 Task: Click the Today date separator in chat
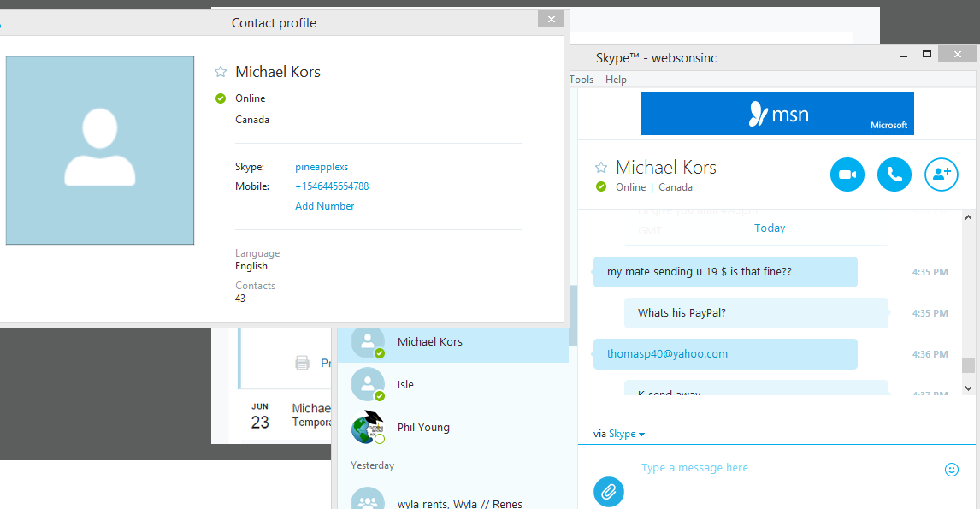tap(770, 228)
